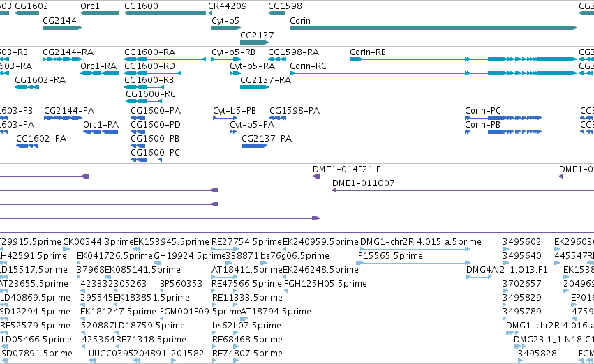Viewport: 594px width, 364px height.
Task: Select the CG1598 gene arrow
Action: click(x=276, y=13)
